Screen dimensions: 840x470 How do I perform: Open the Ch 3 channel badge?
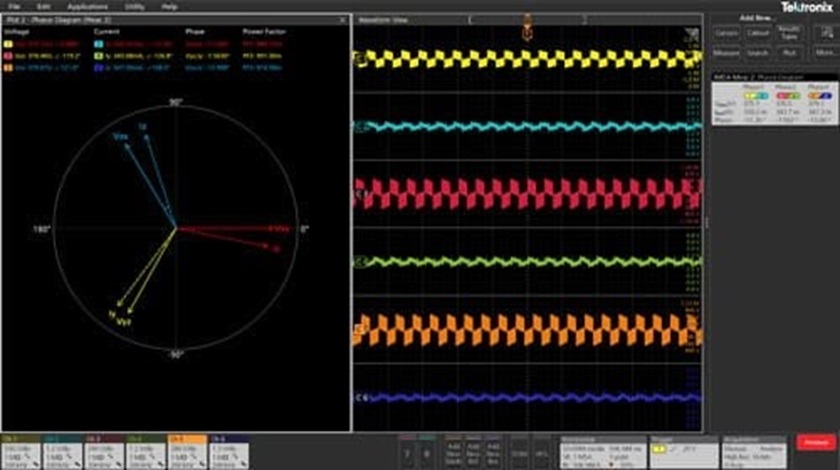[x=104, y=453]
